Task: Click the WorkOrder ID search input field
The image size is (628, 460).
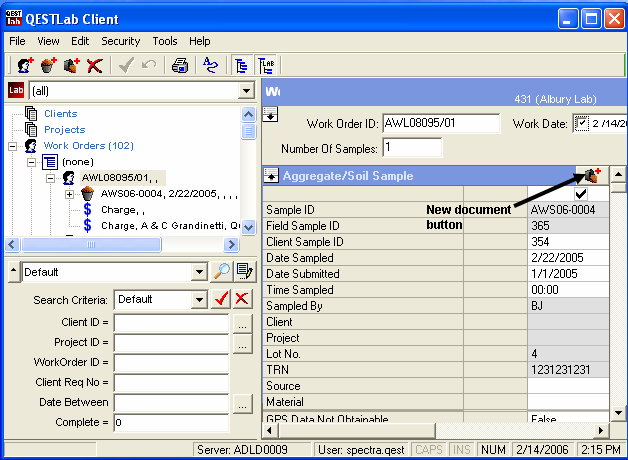Action: pos(171,363)
